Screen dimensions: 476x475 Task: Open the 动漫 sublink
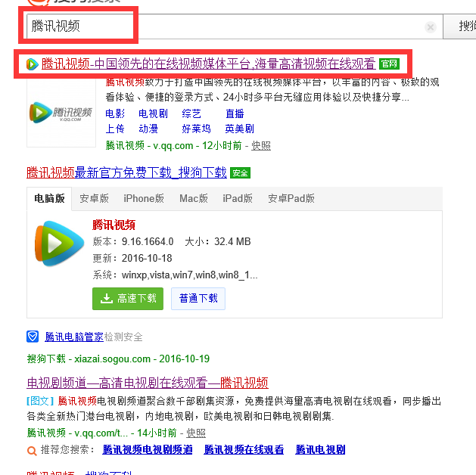pyautogui.click(x=148, y=129)
